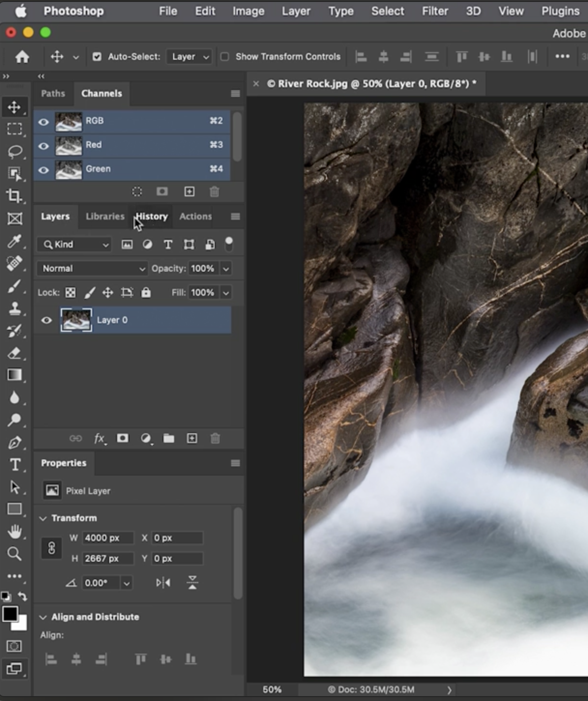Open the Normal blend mode dropdown
Viewport: 588px width, 701px height.
92,268
